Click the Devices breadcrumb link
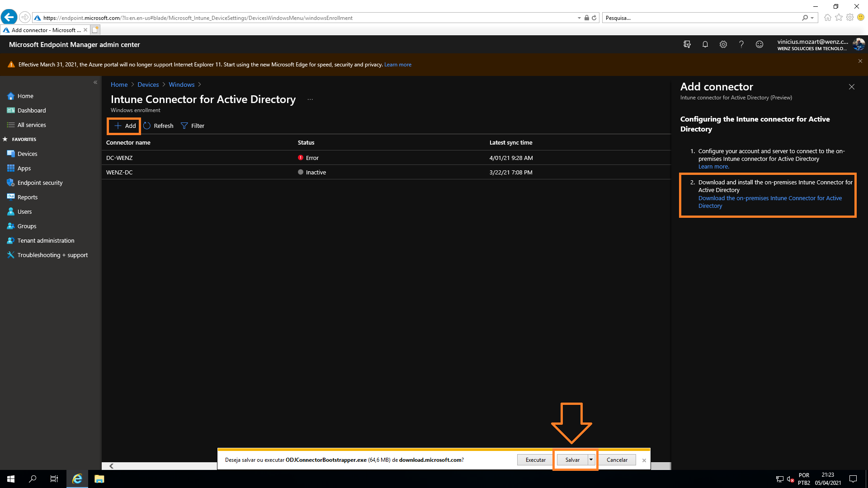Image resolution: width=868 pixels, height=488 pixels. click(148, 84)
